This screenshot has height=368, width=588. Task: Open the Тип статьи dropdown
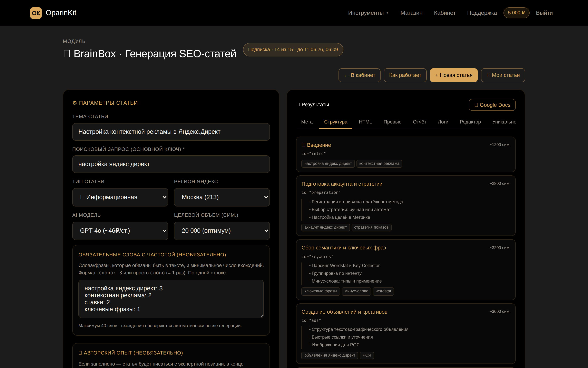click(120, 197)
